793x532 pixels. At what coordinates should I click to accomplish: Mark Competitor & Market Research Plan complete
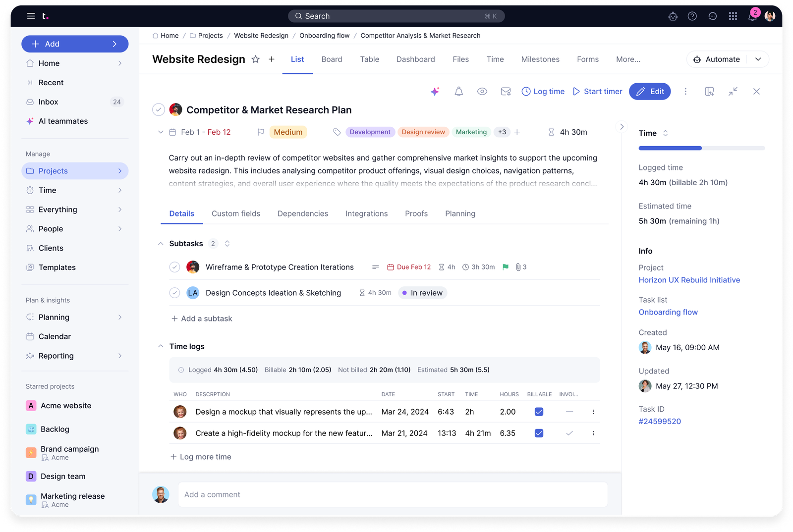(159, 109)
